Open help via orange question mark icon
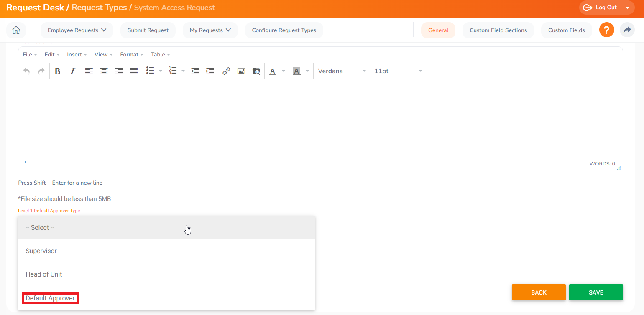This screenshot has height=315, width=644. (x=606, y=30)
